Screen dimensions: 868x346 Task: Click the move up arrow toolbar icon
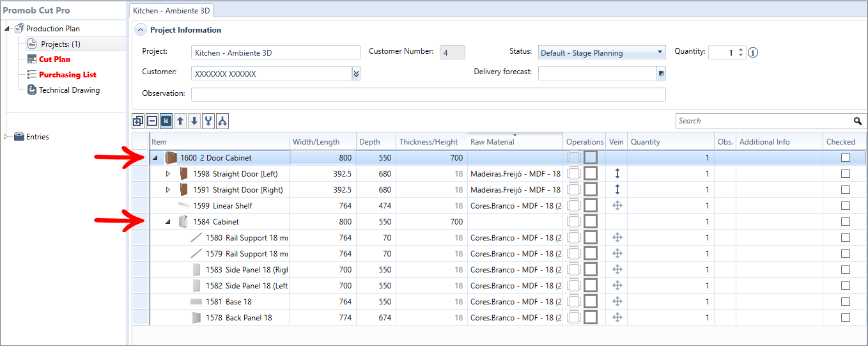[180, 121]
